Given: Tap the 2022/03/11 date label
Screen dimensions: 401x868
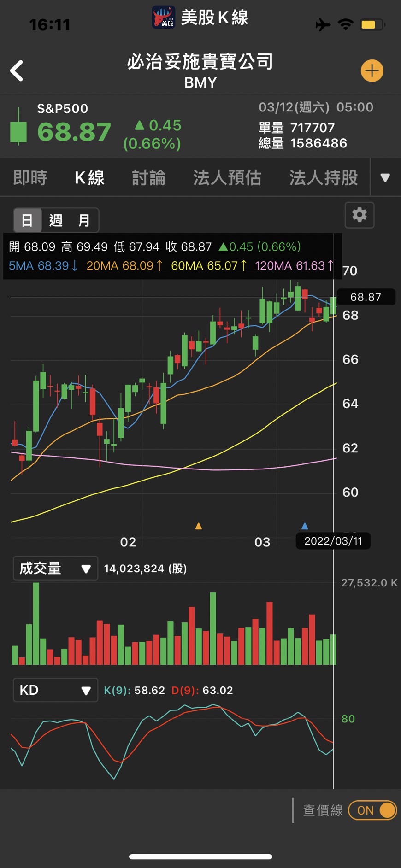Looking at the screenshot, I should [333, 541].
